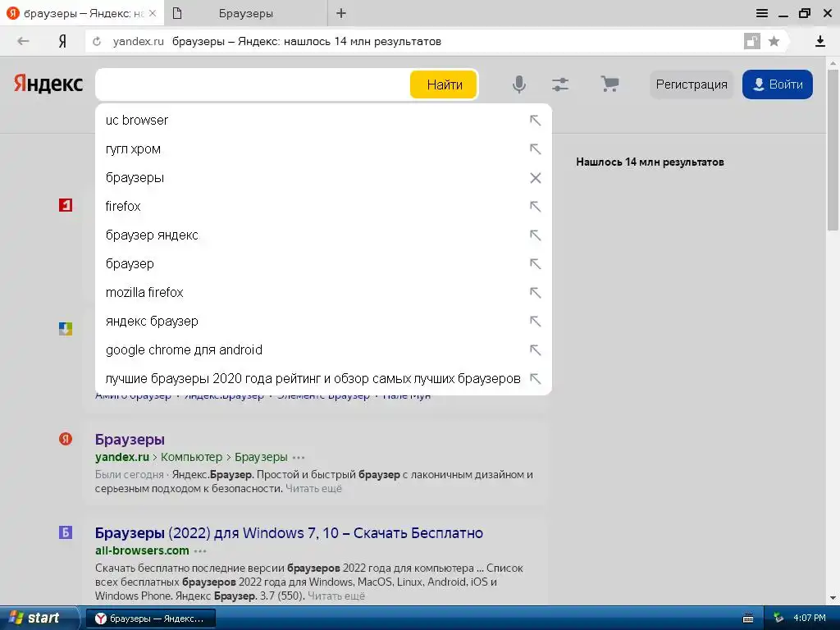Open the downloads arrow icon
Image resolution: width=840 pixels, height=630 pixels.
click(819, 41)
